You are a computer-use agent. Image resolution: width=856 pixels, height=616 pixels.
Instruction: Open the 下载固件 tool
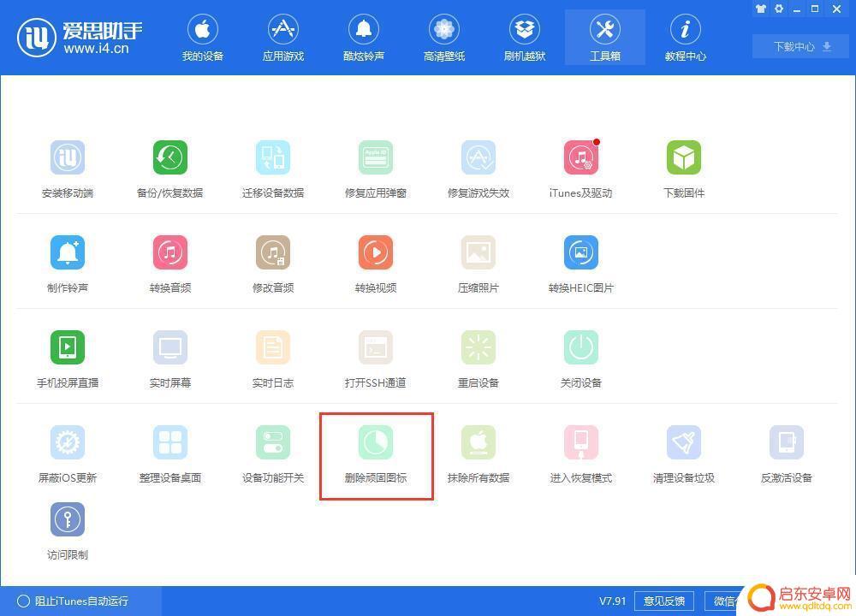683,169
